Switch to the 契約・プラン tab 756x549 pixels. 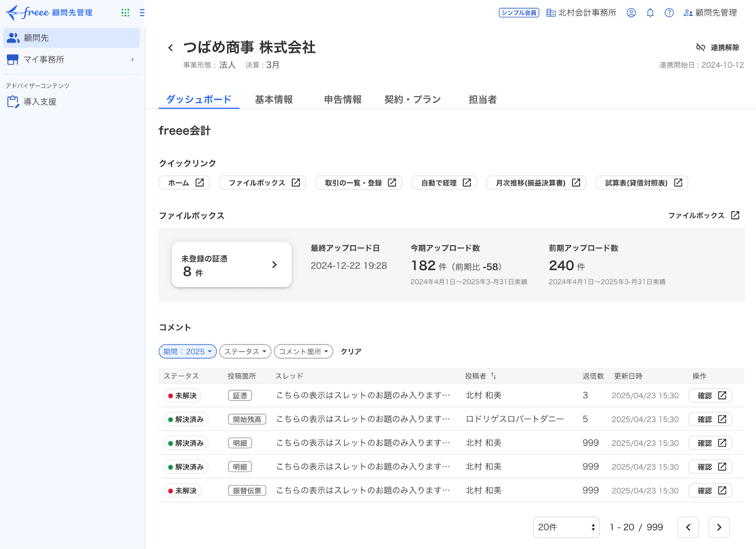point(412,99)
